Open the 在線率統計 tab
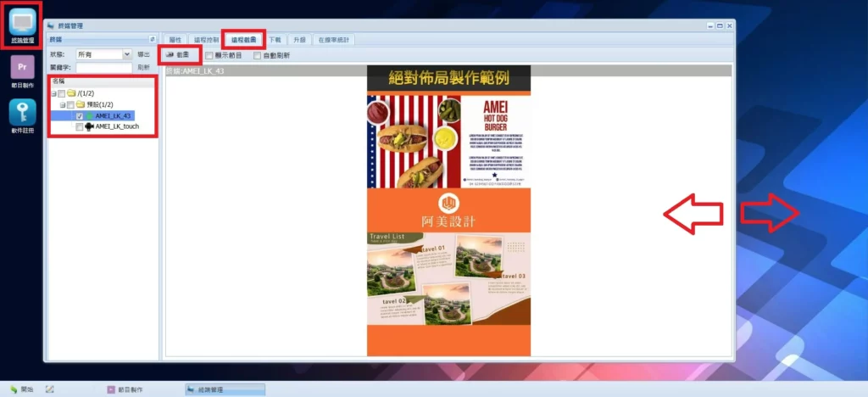Image resolution: width=868 pixels, height=397 pixels. click(x=335, y=39)
